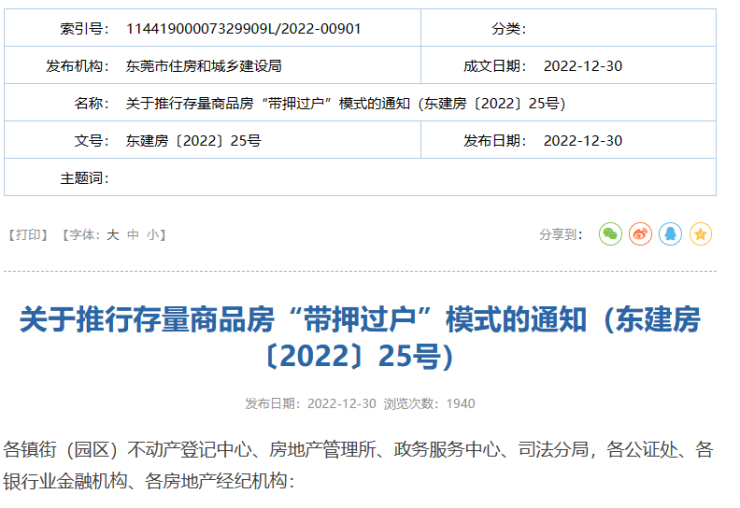740x508 pixels.
Task: Click document number 东建房〔2022〕25号 in 文号 row
Action: (x=193, y=141)
